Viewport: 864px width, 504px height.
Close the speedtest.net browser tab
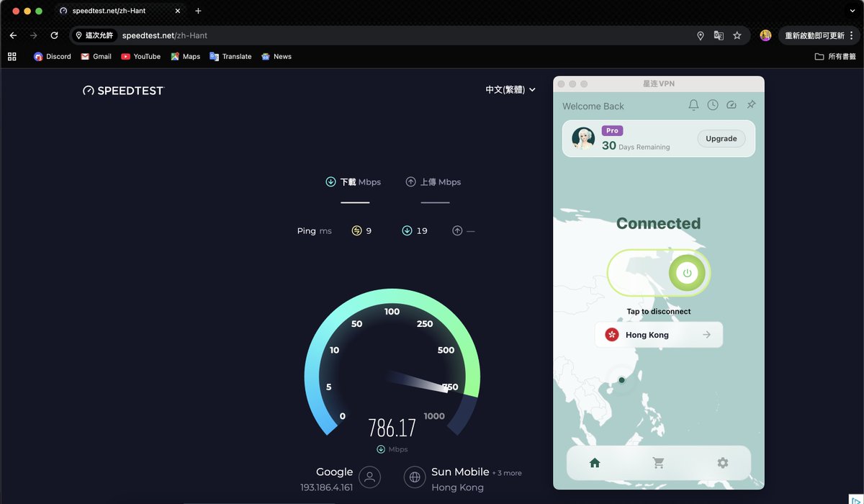(178, 11)
